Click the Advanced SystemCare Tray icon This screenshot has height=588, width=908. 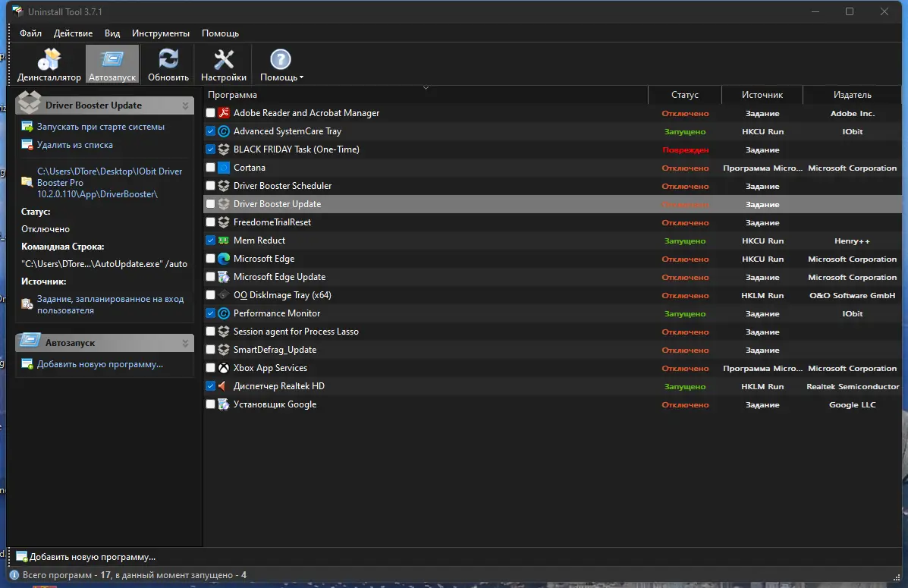[224, 131]
